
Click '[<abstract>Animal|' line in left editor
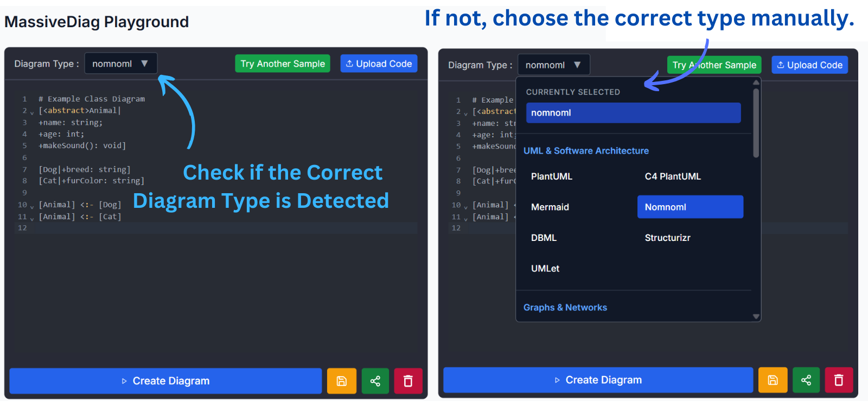[x=80, y=111]
